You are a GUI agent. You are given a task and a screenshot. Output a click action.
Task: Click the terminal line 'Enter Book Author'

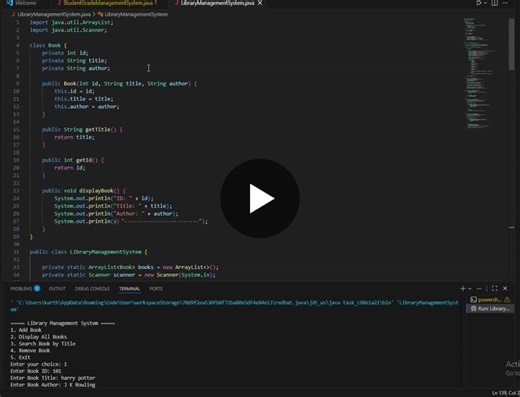53,385
